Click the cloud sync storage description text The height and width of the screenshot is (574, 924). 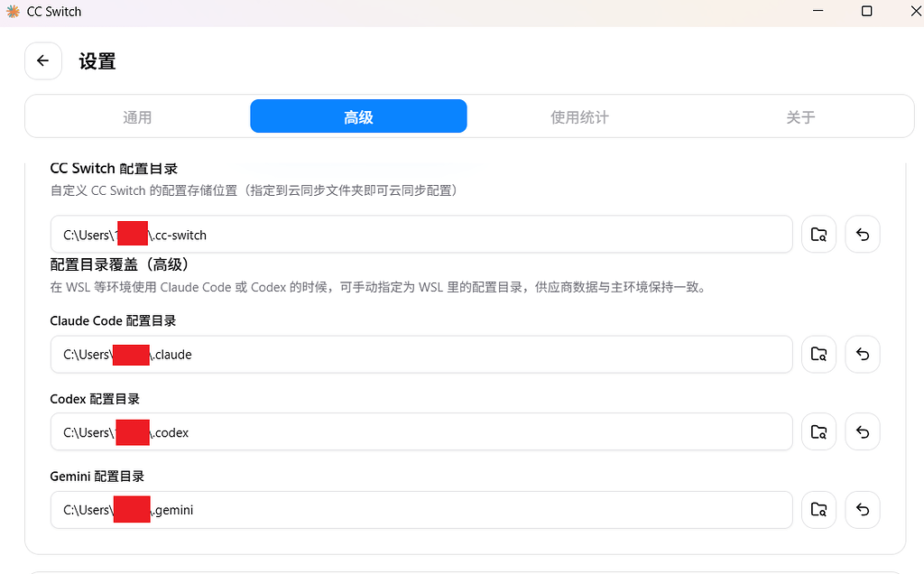click(254, 190)
